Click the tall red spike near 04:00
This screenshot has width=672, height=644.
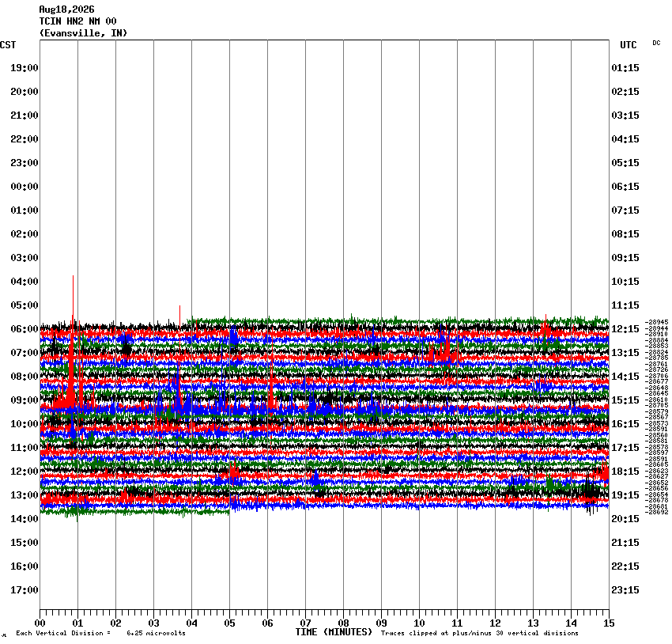click(73, 296)
